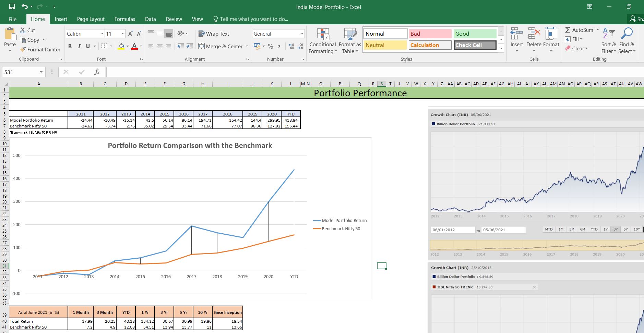Screen dimensions: 644x333
Task: Switch to the Formulas tab
Action: [125, 19]
